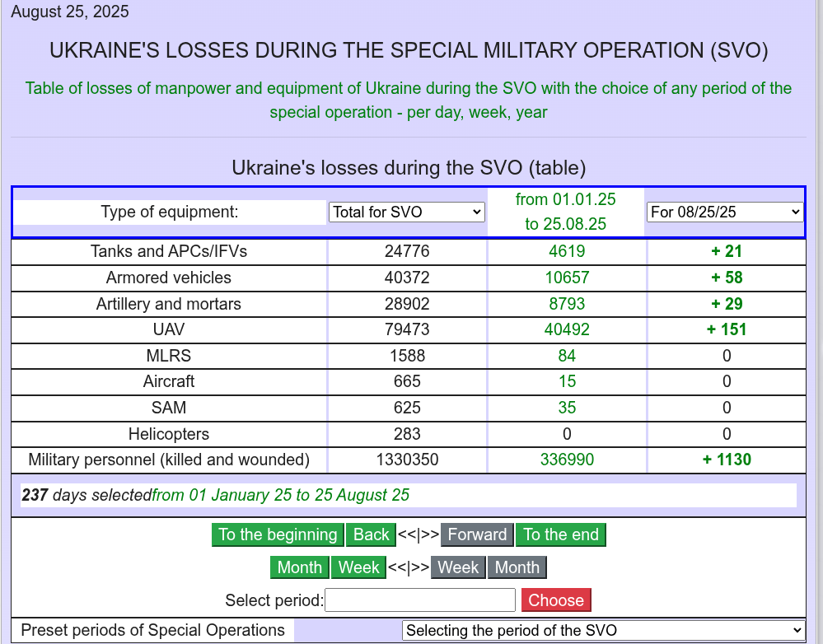Click the 'Artillery and mortars' row label

coord(169,304)
